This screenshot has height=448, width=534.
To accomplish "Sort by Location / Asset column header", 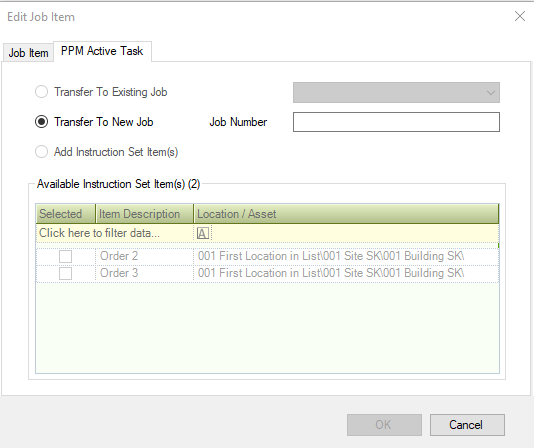I will pyautogui.click(x=346, y=214).
